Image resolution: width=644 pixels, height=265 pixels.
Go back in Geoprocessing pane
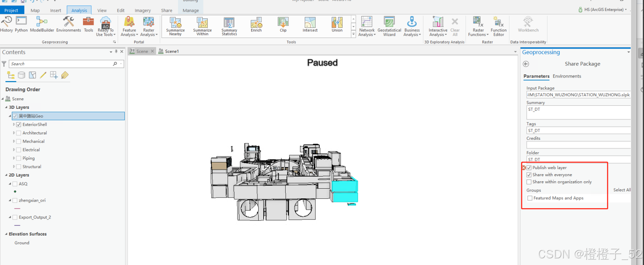click(x=526, y=64)
